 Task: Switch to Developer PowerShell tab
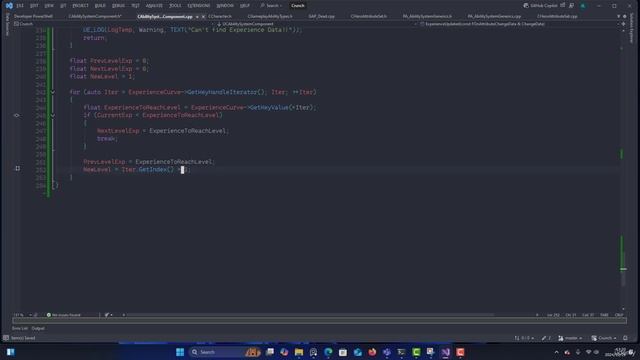(33, 16)
